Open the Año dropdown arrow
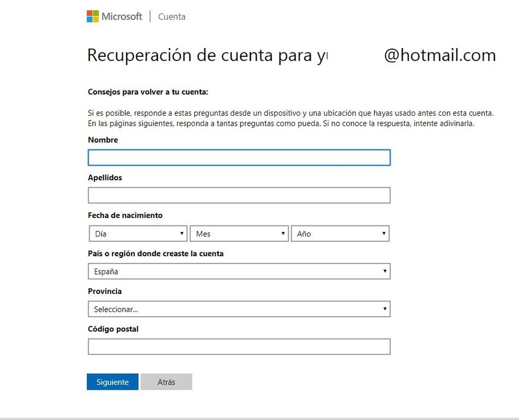519x420 pixels. pos(384,233)
